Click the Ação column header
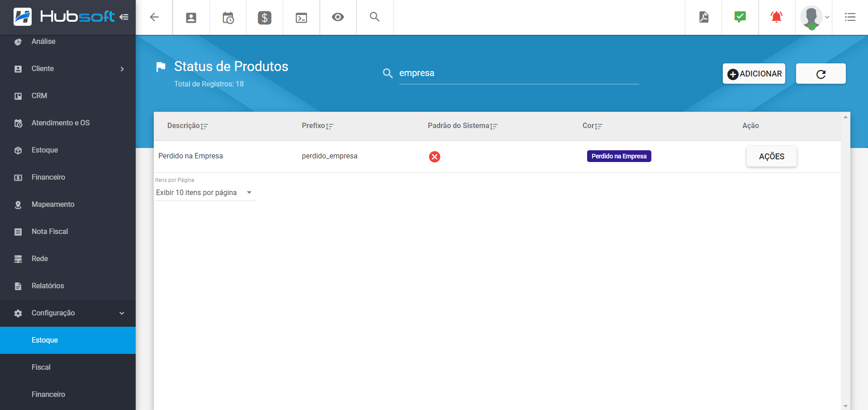The height and width of the screenshot is (410, 868). [x=750, y=126]
